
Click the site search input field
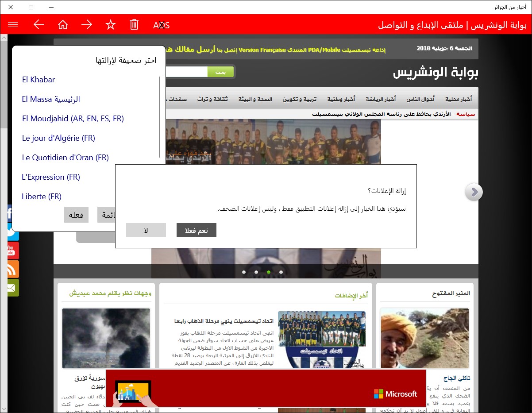tap(186, 72)
